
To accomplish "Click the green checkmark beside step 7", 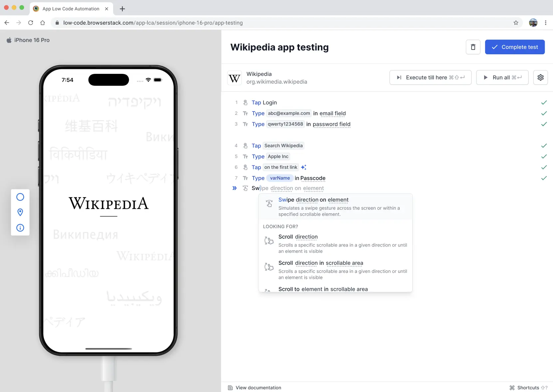I will (544, 178).
